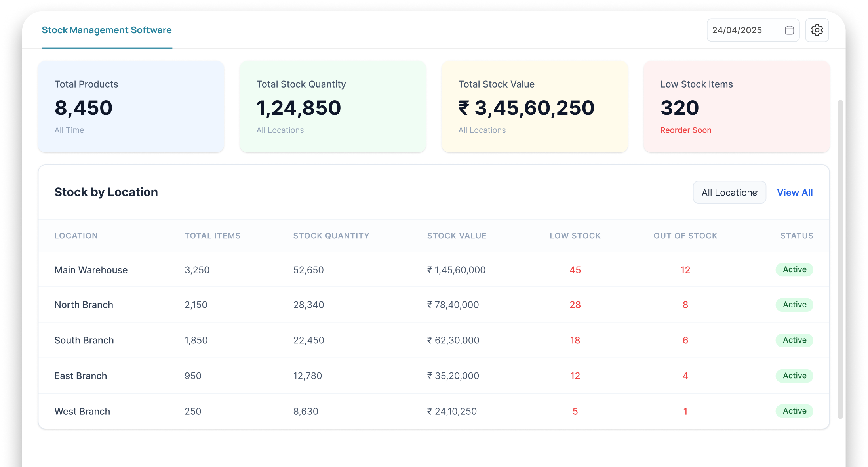
Task: Click the OUT OF STOCK column header
Action: pyautogui.click(x=685, y=236)
